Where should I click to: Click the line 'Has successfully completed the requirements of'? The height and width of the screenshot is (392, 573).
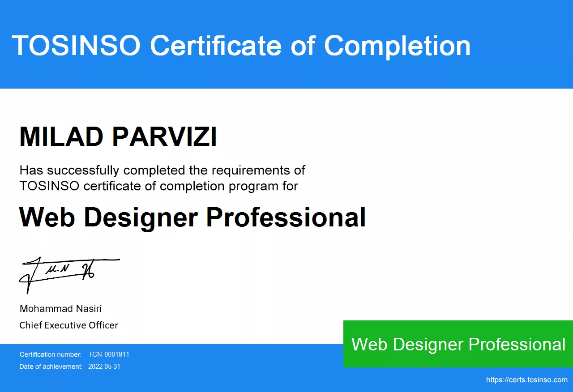[x=162, y=170]
